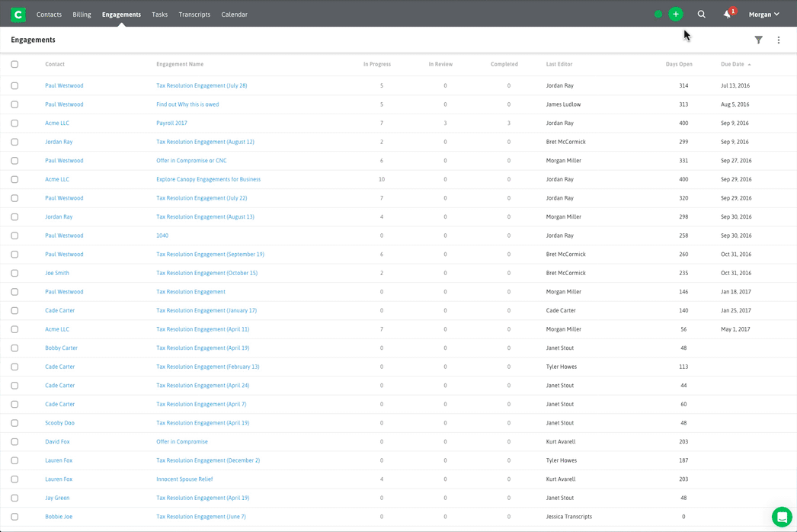Click the In Progress count for Payroll 2017
This screenshot has height=532, width=797.
[x=382, y=123]
